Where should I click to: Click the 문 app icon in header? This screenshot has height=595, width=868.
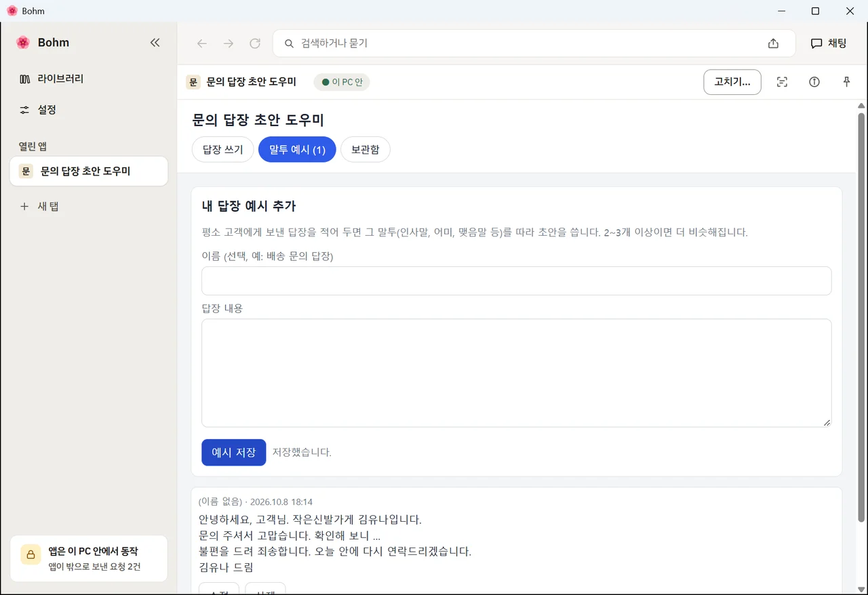(x=193, y=82)
